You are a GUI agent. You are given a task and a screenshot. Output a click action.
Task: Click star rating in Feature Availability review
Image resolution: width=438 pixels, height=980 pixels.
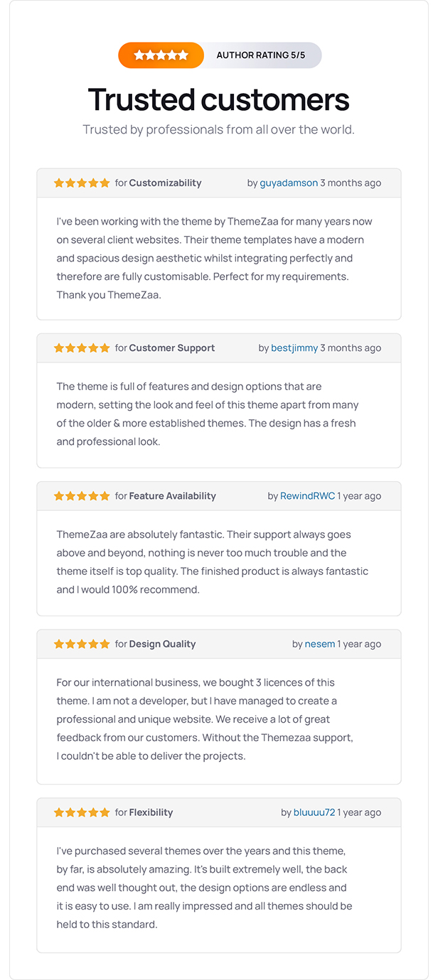(x=82, y=496)
